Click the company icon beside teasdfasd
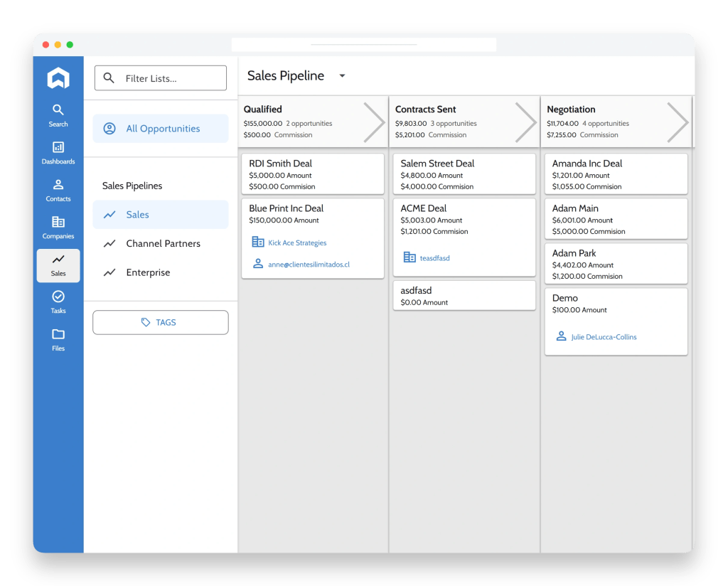 click(410, 258)
